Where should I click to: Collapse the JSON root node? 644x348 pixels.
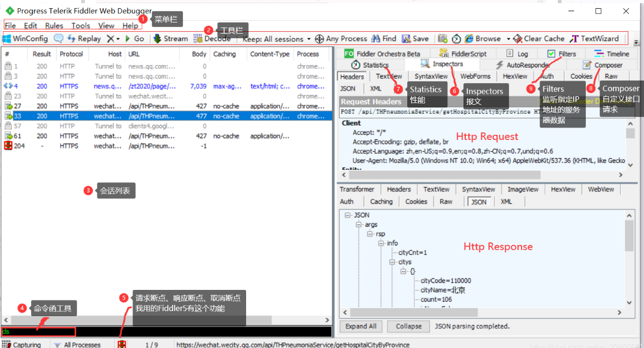click(348, 216)
